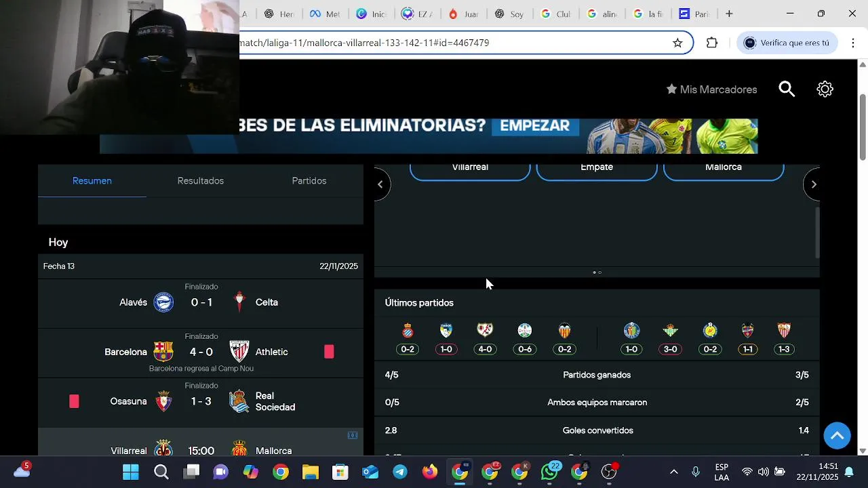Switch to the Soy browser tab
Viewport: 868px width, 488px height.
(509, 14)
